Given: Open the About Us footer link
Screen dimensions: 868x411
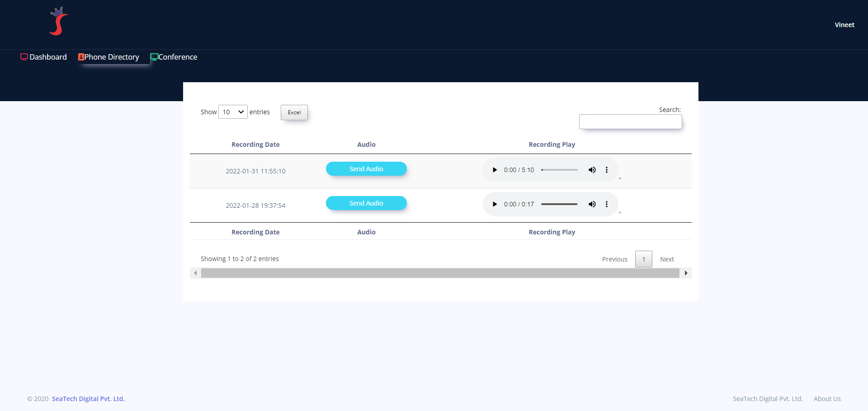Looking at the screenshot, I should (x=827, y=399).
